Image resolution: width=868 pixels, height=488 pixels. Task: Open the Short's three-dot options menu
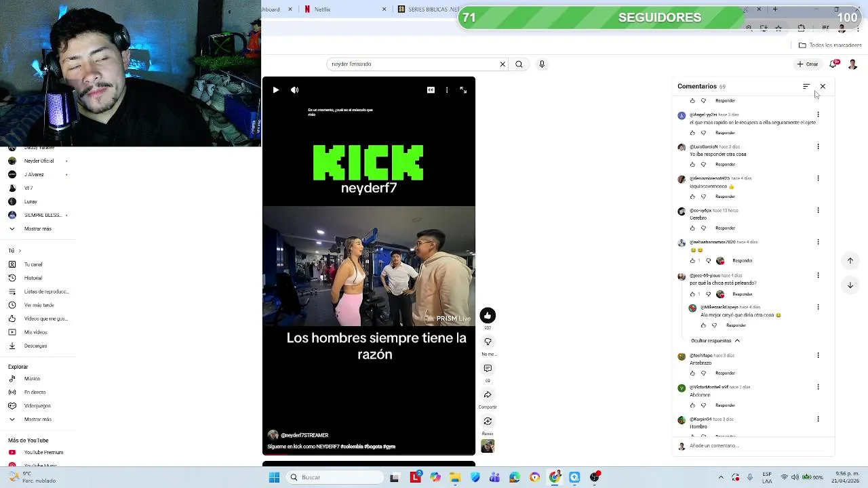[x=447, y=89]
